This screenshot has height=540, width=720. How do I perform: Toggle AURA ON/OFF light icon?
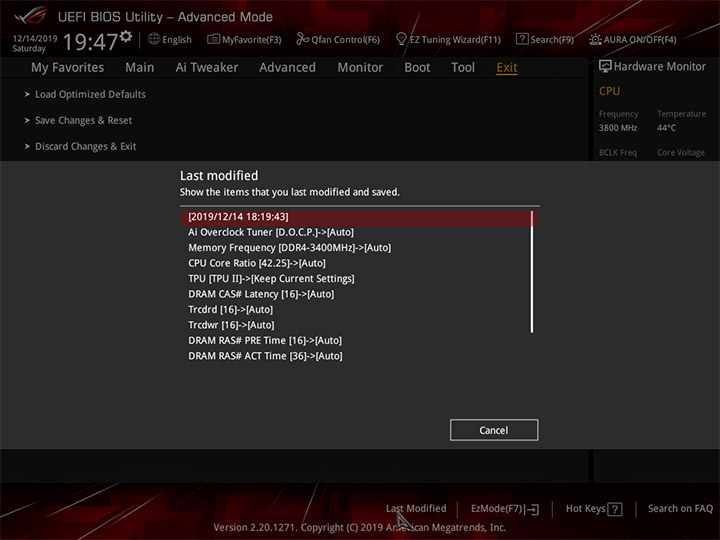click(595, 39)
